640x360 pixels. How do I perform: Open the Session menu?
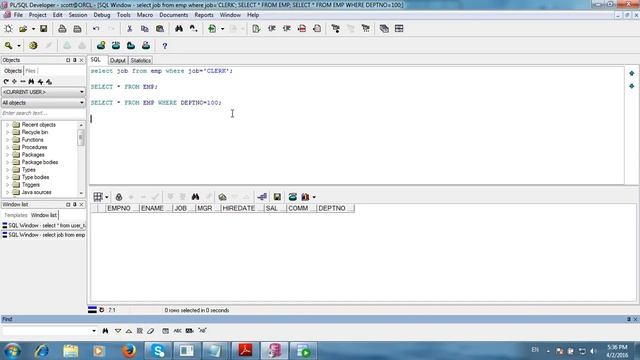click(x=78, y=15)
